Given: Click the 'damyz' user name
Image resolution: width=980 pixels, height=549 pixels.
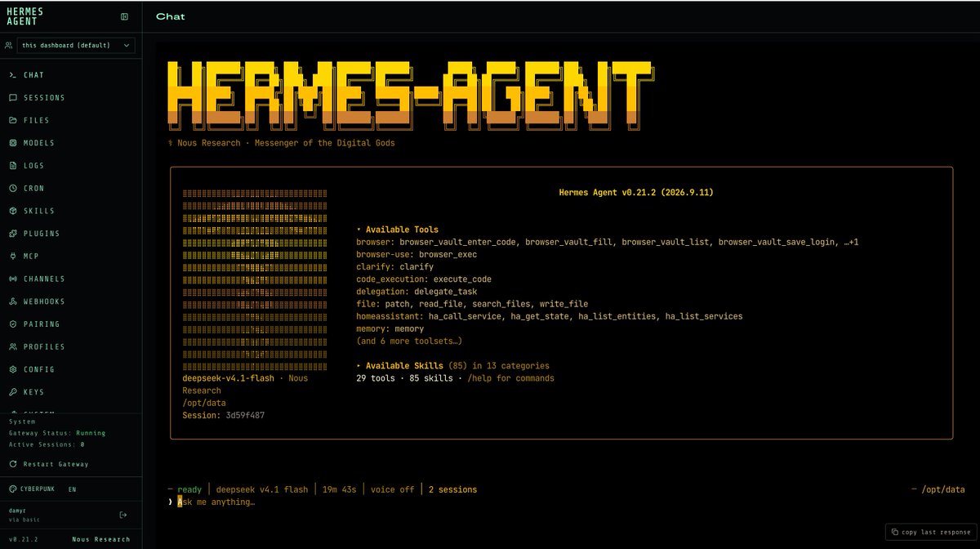Looking at the screenshot, I should coord(18,510).
